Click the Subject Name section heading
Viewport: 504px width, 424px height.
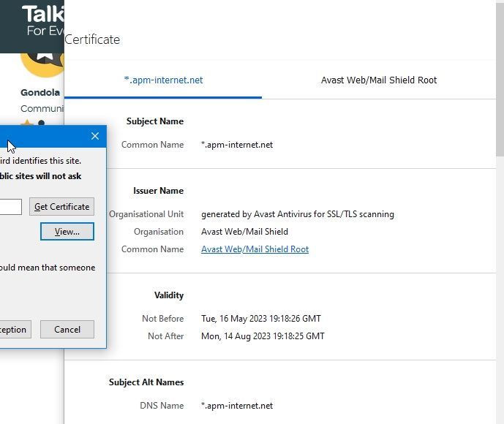155,121
